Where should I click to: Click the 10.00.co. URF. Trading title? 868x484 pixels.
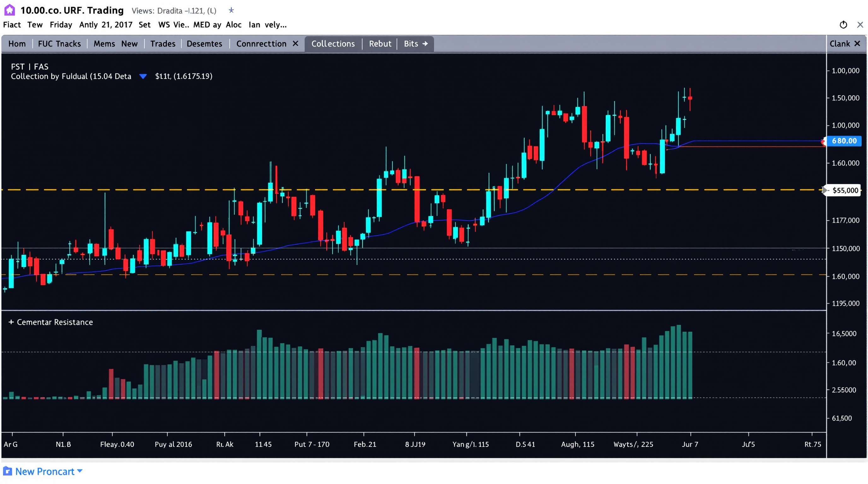(x=72, y=10)
